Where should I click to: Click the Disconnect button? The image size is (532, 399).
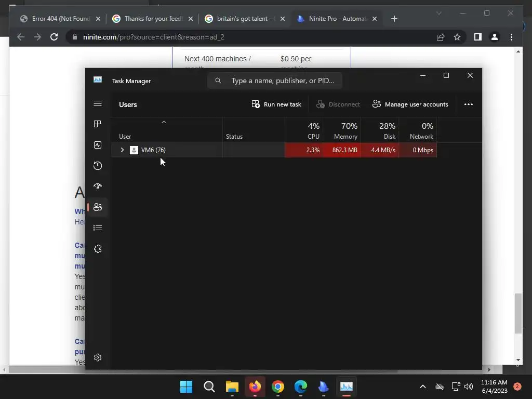(x=338, y=104)
